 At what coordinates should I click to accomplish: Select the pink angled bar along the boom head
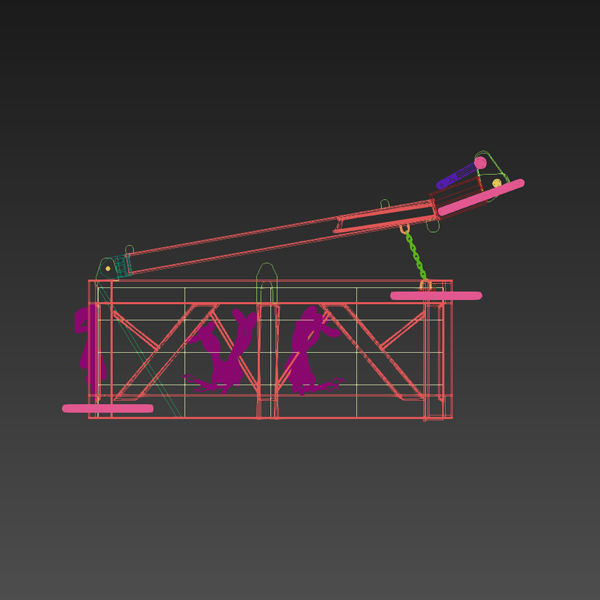click(x=481, y=197)
